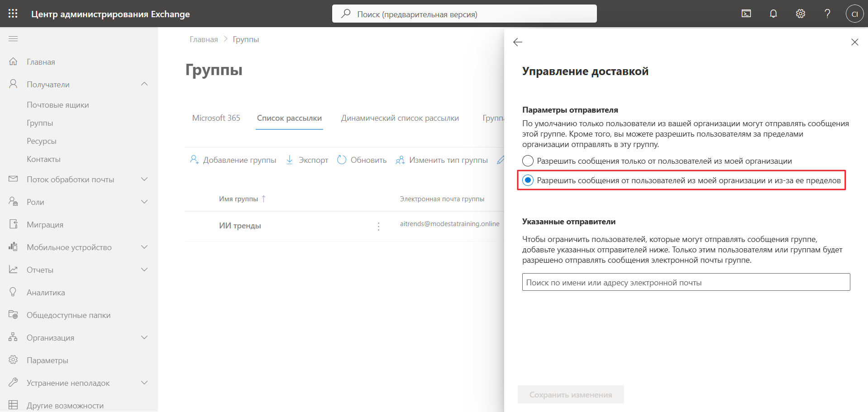Open Почтовые ящики in sidebar

click(58, 105)
